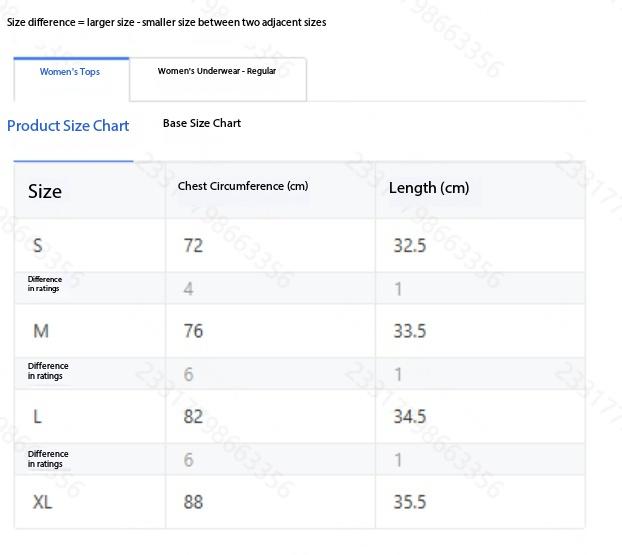Click the Length (cm) column header
The image size is (622, 555).
coord(428,188)
